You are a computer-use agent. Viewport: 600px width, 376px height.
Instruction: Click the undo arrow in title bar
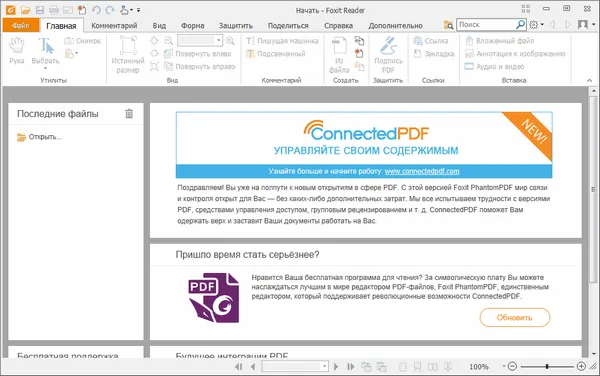96,10
